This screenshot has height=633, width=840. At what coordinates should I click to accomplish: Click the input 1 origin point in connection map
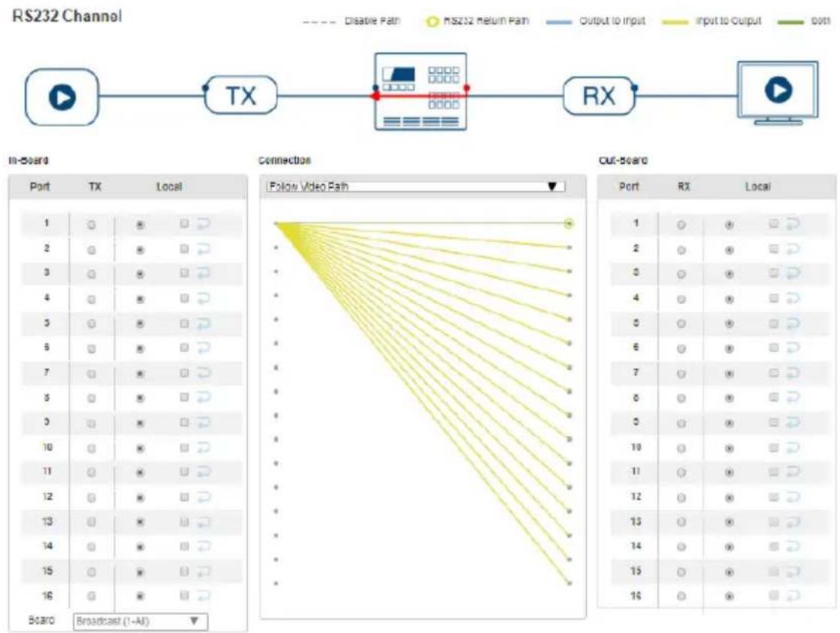point(276,223)
